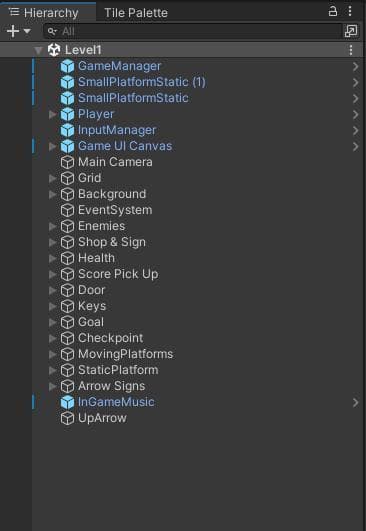This screenshot has width=366, height=531.
Task: Click the UpArrow object cube icon
Action: click(x=67, y=418)
